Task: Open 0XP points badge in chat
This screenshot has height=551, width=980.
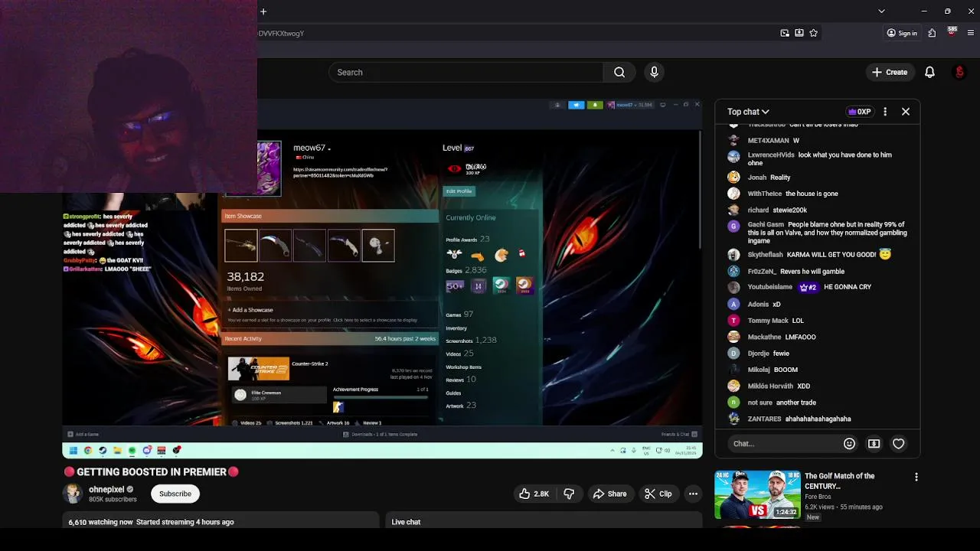Action: 859,112
